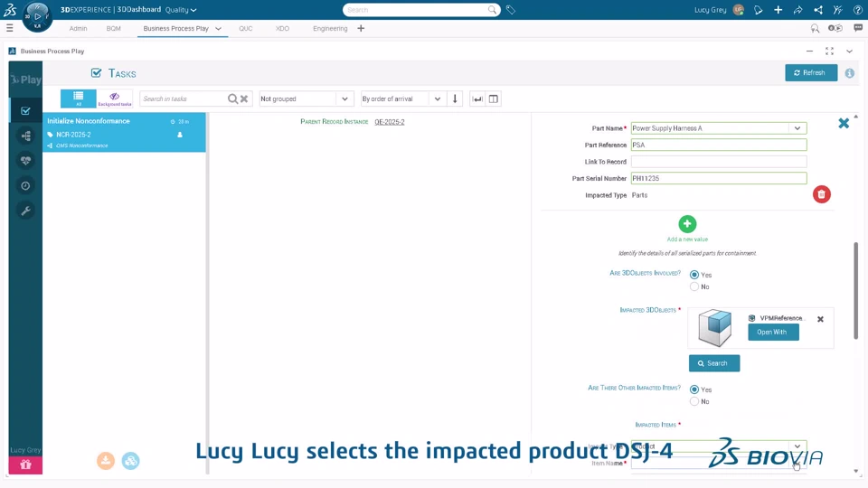Select the heartbeat monitoring sidebar icon
The height and width of the screenshot is (488, 868).
click(25, 161)
